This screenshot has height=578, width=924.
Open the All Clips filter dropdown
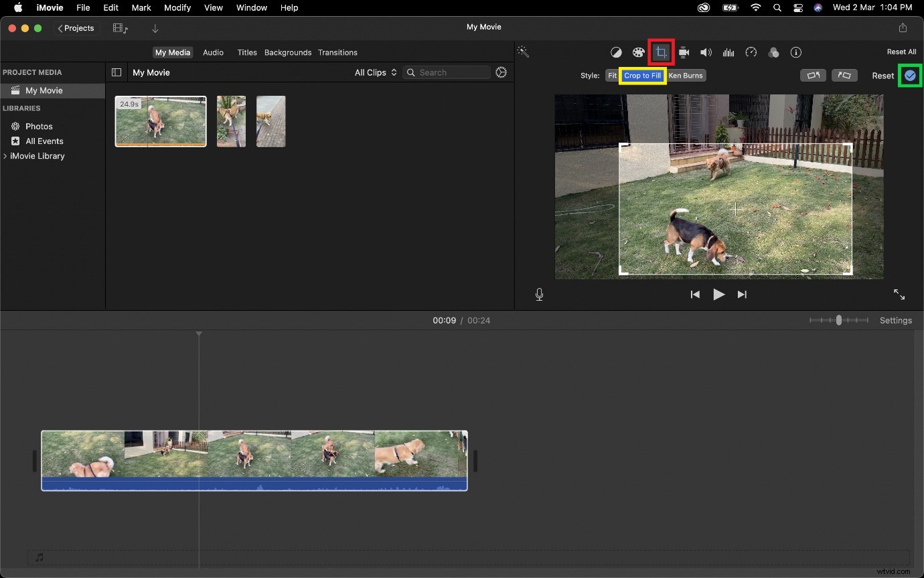pyautogui.click(x=375, y=72)
